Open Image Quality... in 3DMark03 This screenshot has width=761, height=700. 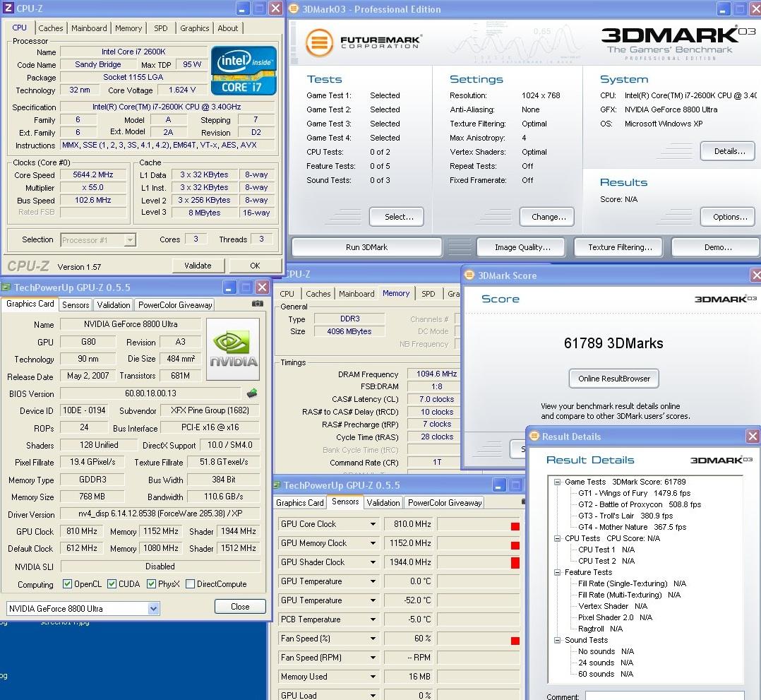click(521, 247)
